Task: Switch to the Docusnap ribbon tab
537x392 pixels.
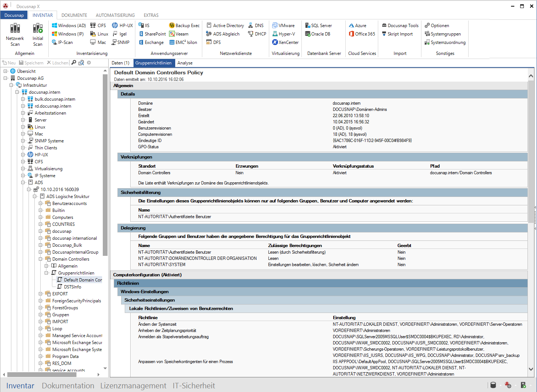Action: (x=14, y=15)
